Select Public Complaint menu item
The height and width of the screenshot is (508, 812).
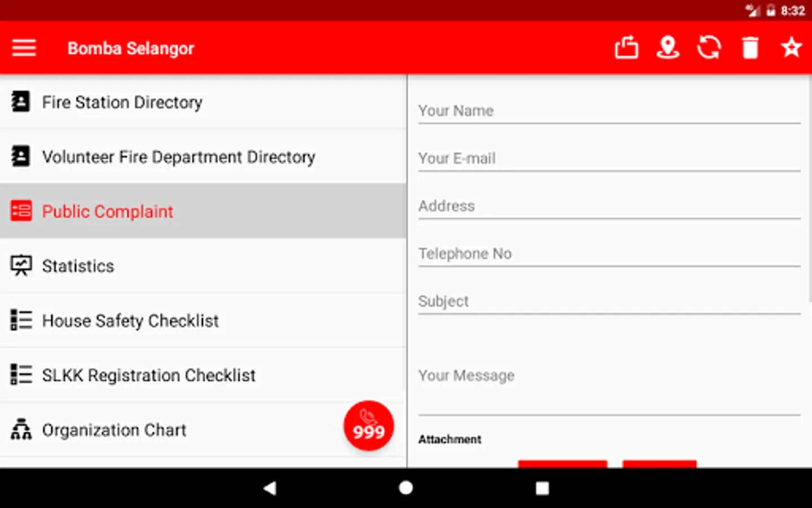coord(203,211)
